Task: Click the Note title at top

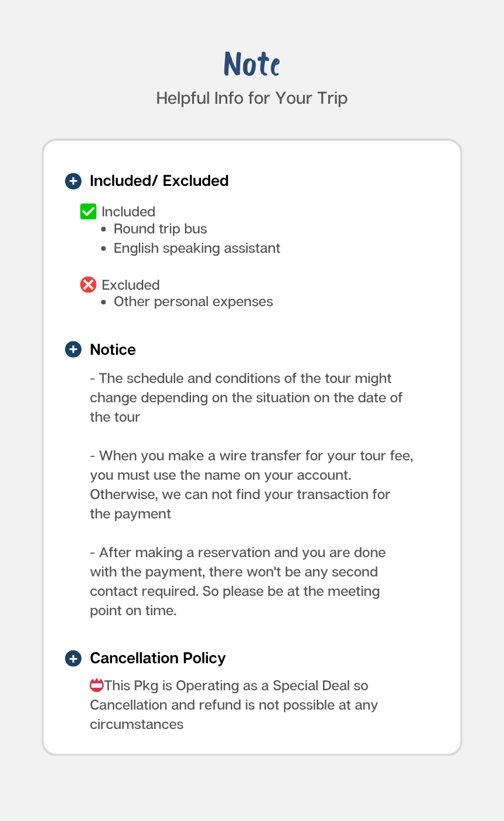Action: coord(251,64)
